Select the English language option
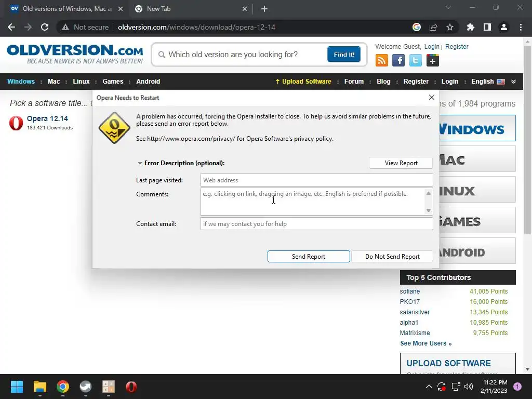 point(488,82)
